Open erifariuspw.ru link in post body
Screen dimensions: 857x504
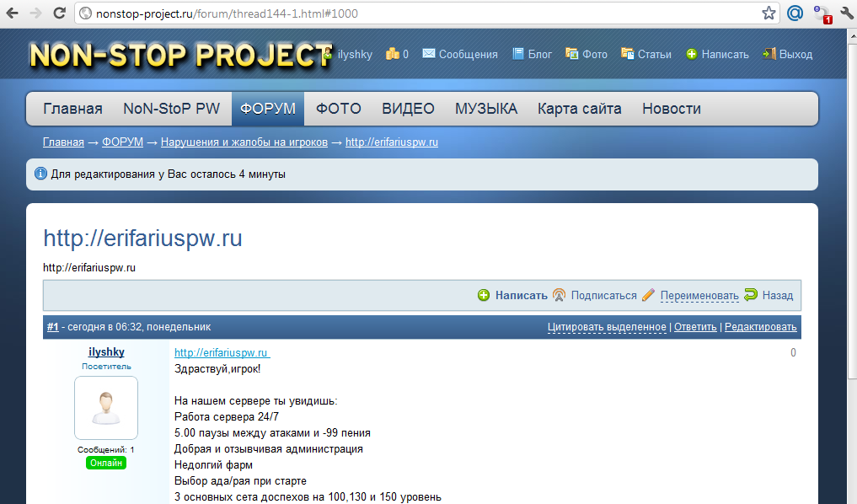[222, 352]
